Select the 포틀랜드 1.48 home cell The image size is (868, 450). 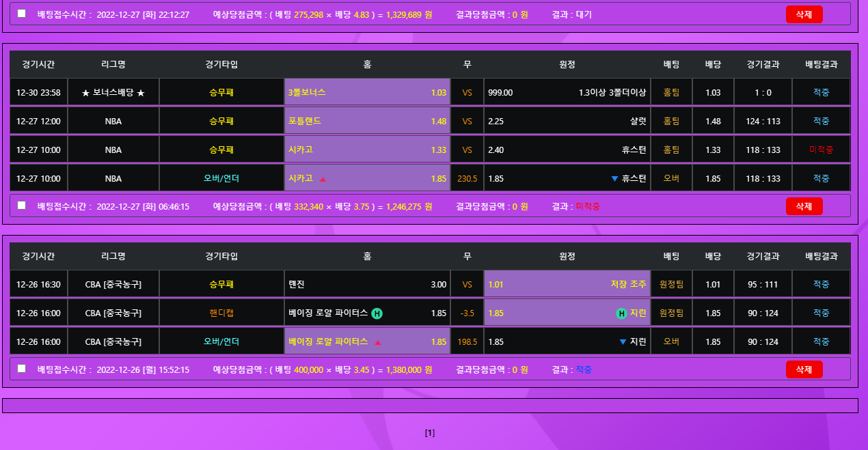click(367, 121)
